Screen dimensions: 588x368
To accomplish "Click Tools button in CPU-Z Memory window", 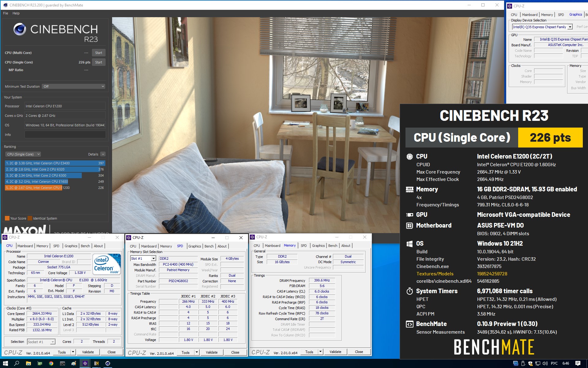I will 309,352.
